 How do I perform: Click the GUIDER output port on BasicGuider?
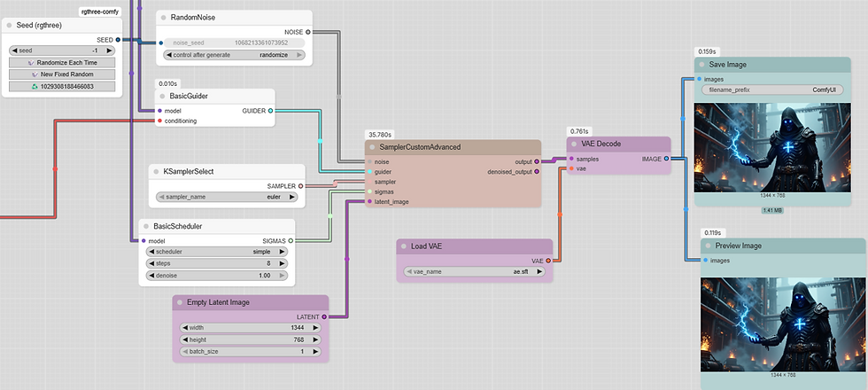click(270, 111)
